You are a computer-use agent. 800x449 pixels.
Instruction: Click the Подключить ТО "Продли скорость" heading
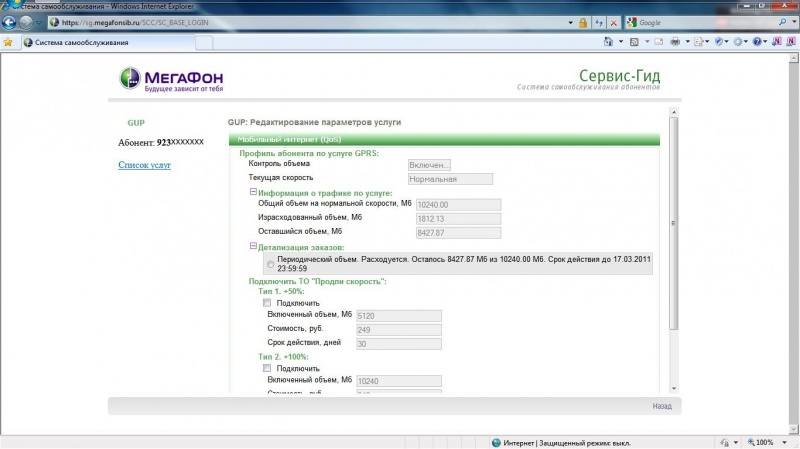(317, 281)
